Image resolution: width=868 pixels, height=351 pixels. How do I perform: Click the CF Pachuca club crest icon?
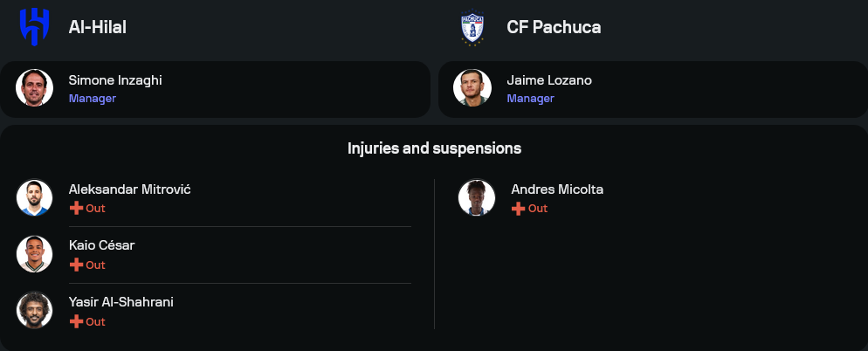coord(472,28)
